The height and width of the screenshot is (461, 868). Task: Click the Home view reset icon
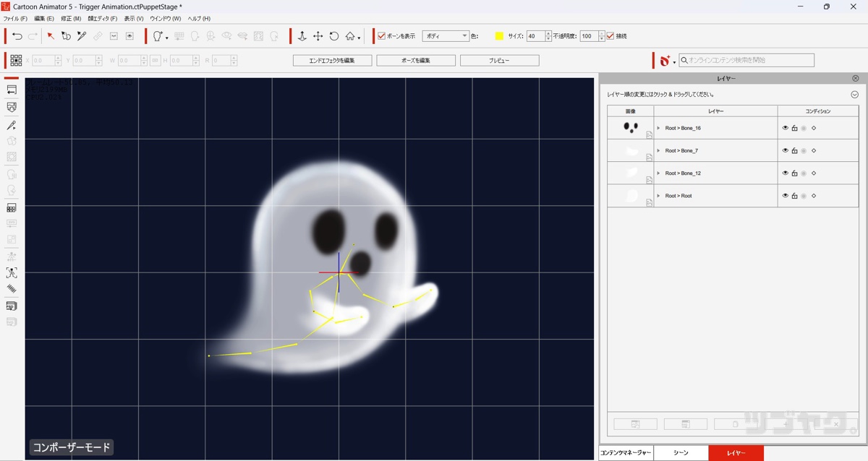click(350, 36)
